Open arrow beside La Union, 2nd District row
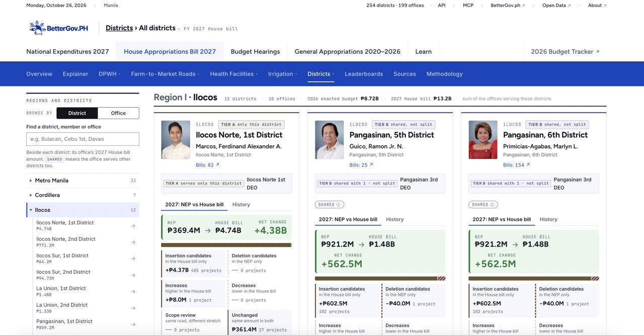 tap(133, 308)
